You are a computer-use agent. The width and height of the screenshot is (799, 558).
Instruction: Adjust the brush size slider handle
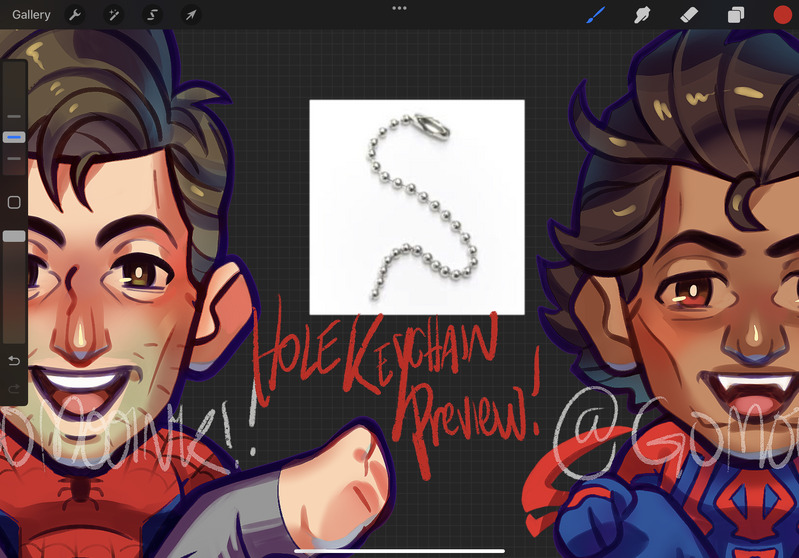click(14, 137)
